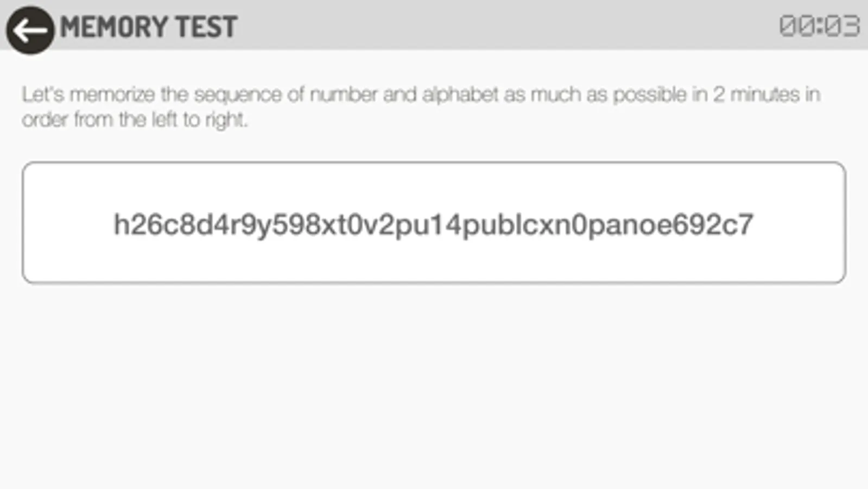868x489 pixels.
Task: Click the MEMORY TEST title text
Action: pyautogui.click(x=148, y=27)
